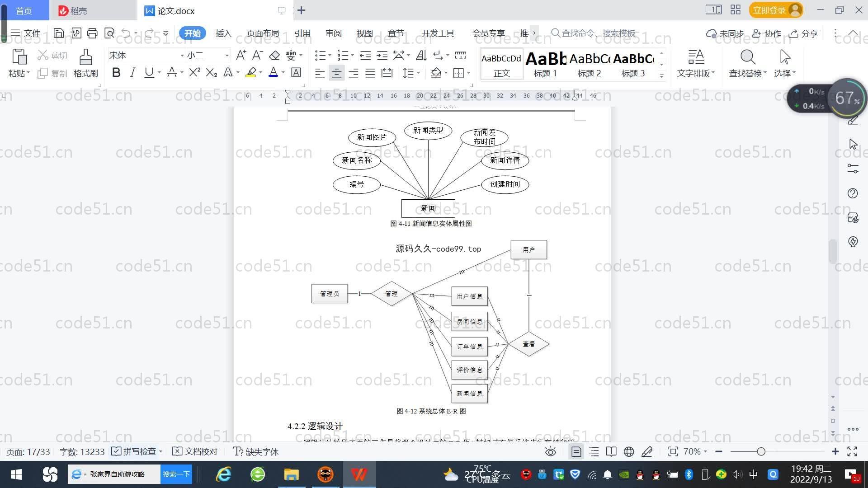Viewport: 868px width, 488px height.
Task: Toggle left text alignment
Action: (320, 73)
